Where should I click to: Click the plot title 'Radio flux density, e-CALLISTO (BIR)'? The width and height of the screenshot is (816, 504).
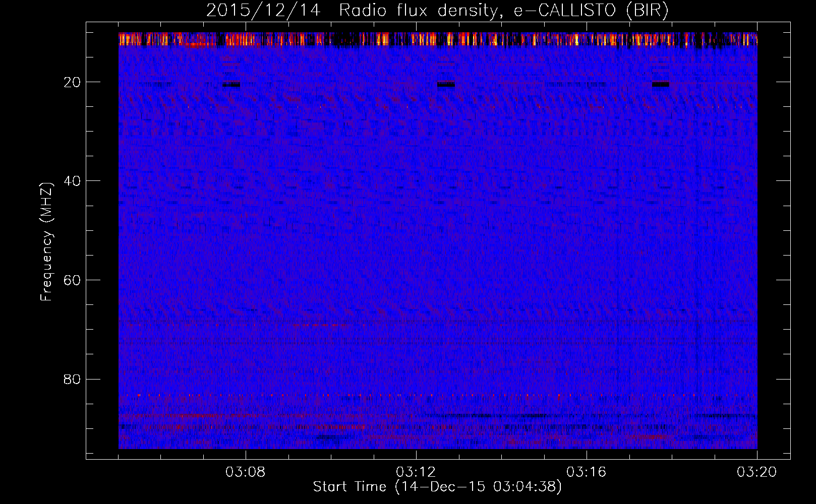coord(503,10)
